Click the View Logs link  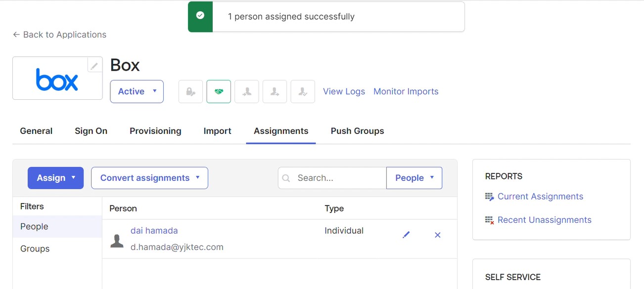point(344,91)
